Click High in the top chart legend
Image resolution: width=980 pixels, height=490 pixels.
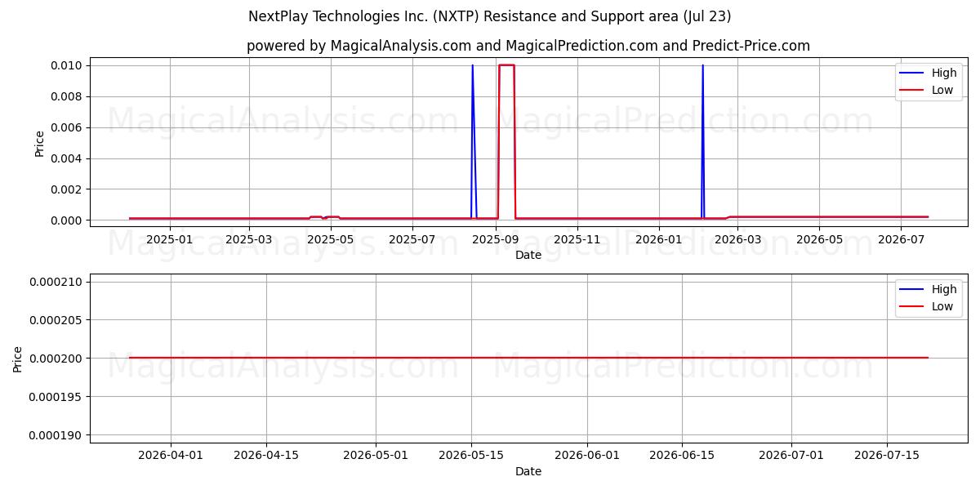944,73
